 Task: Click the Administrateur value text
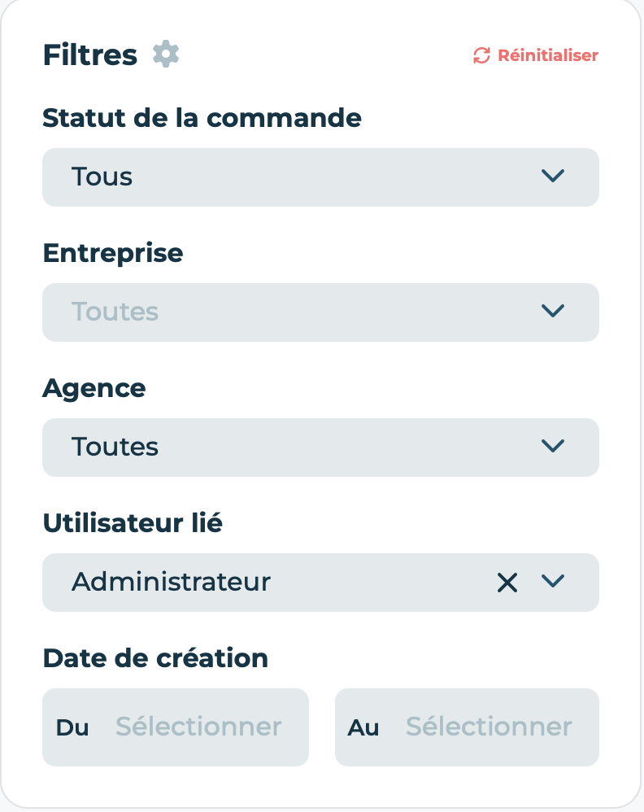tap(171, 582)
